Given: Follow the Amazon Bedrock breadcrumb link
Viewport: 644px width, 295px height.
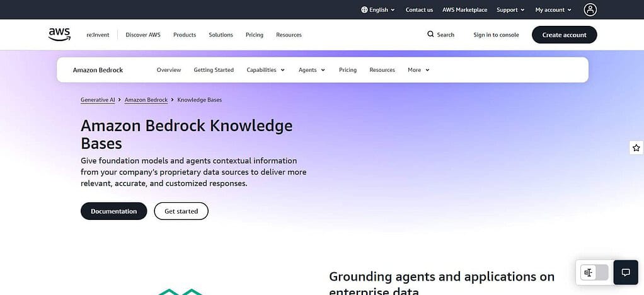Looking at the screenshot, I should coord(146,100).
